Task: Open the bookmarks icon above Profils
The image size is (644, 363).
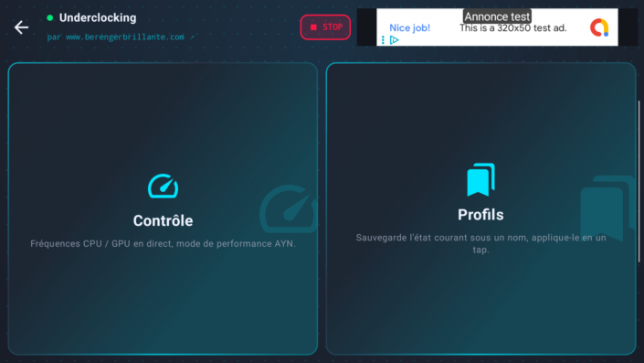Action: point(481,179)
